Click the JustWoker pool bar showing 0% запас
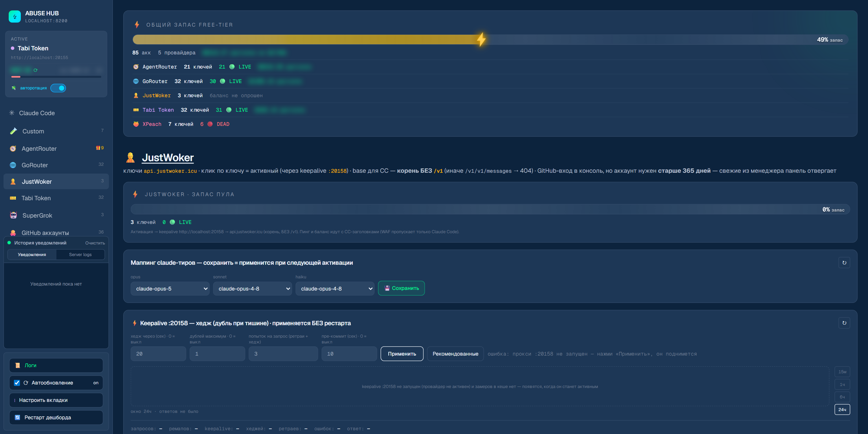The width and height of the screenshot is (868, 434). pos(490,209)
